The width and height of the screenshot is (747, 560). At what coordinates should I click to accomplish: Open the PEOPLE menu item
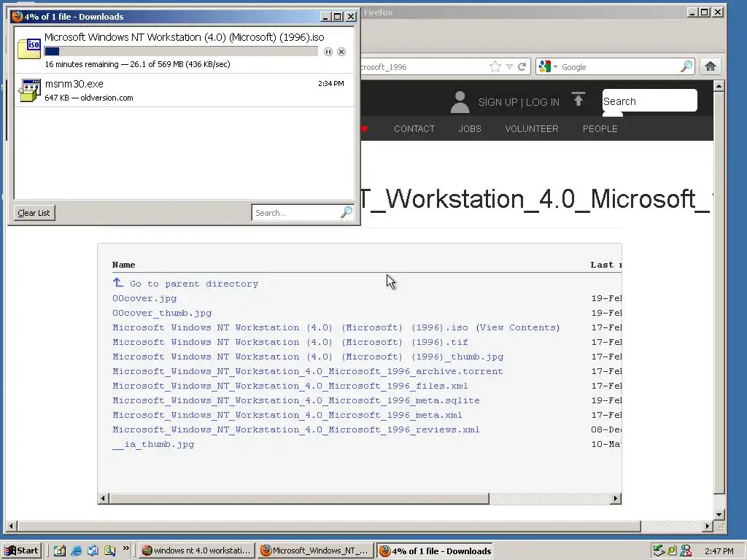pos(600,128)
